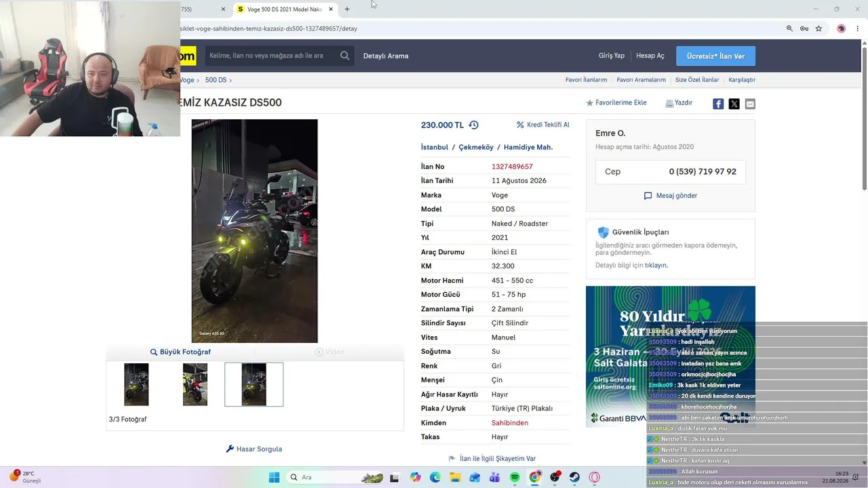Click the Hamidiye Mah. neighborhood link
This screenshot has width=868, height=488.
point(528,147)
